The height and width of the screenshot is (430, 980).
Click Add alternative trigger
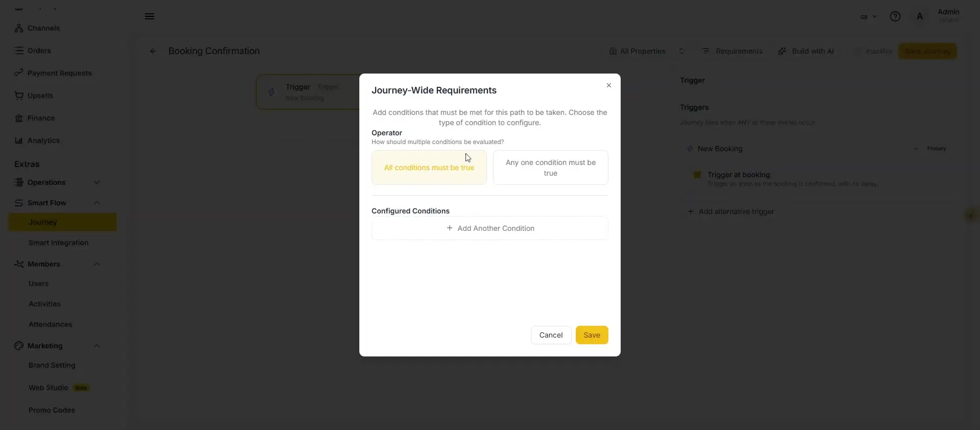click(730, 211)
